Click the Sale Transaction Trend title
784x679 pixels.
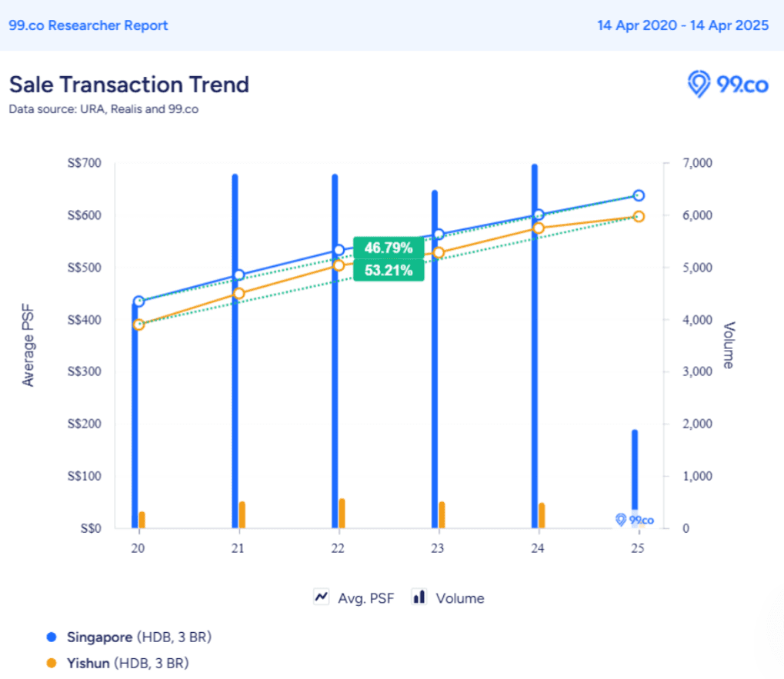pos(129,84)
